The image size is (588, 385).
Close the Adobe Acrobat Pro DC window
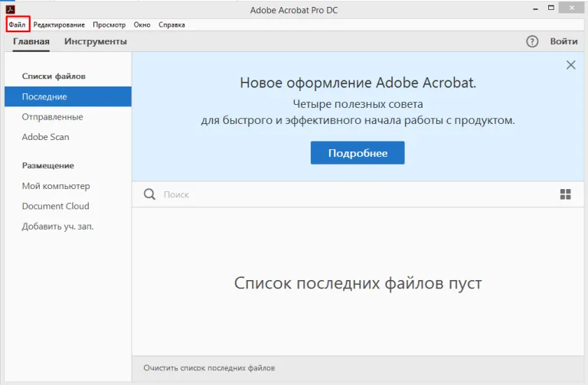571,8
